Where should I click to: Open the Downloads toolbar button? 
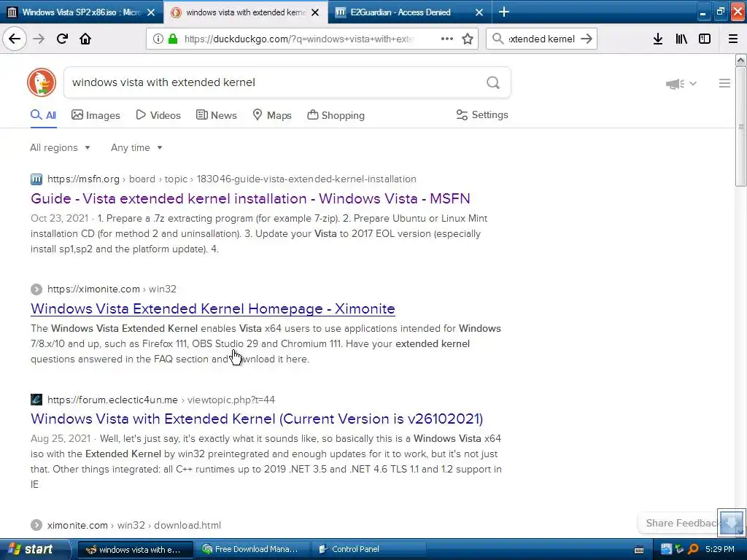coord(658,39)
